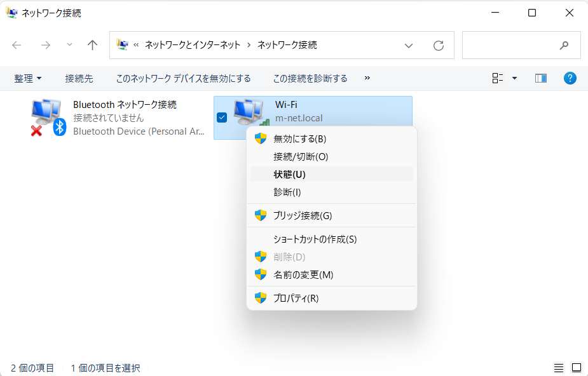Change view layout icon
The height and width of the screenshot is (376, 588).
[498, 78]
